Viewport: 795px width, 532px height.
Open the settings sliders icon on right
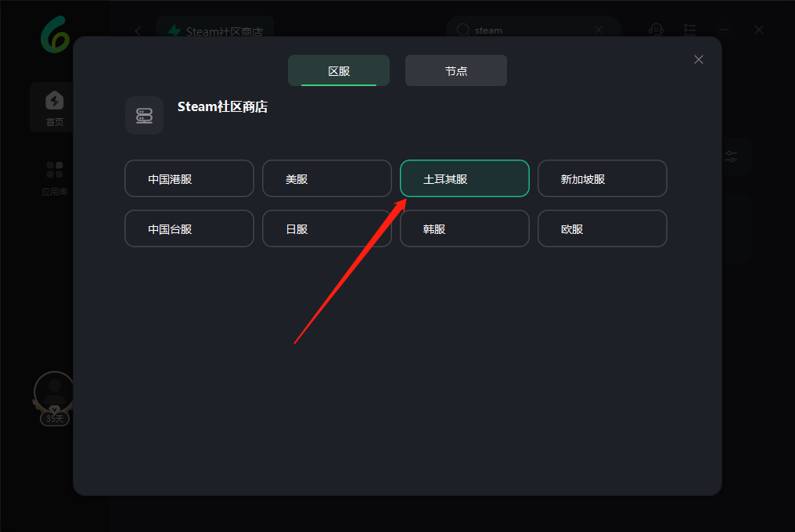[x=731, y=156]
